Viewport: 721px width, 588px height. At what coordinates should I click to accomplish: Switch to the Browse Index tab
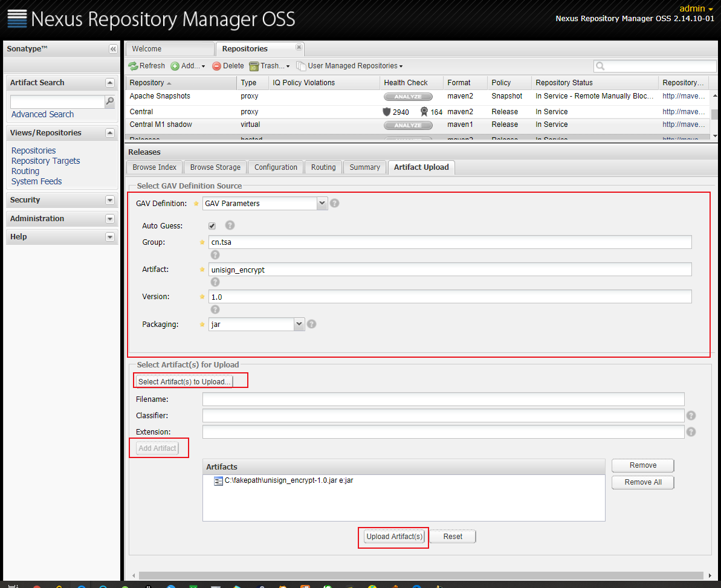pyautogui.click(x=155, y=167)
